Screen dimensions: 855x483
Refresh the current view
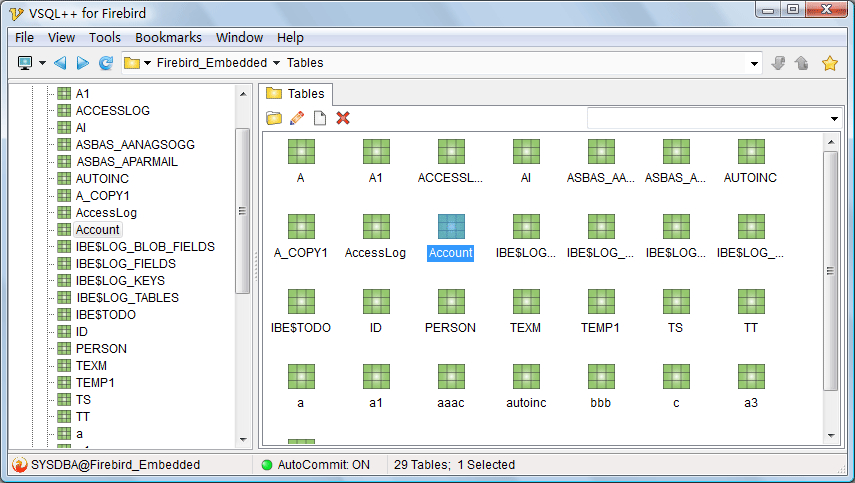pos(106,63)
